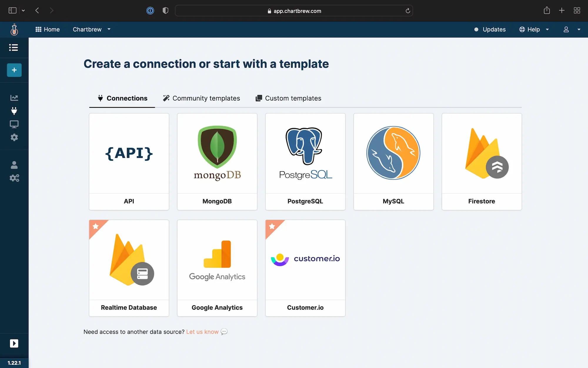Image resolution: width=588 pixels, height=368 pixels.
Task: Choose the MySQL connection card
Action: pos(394,162)
